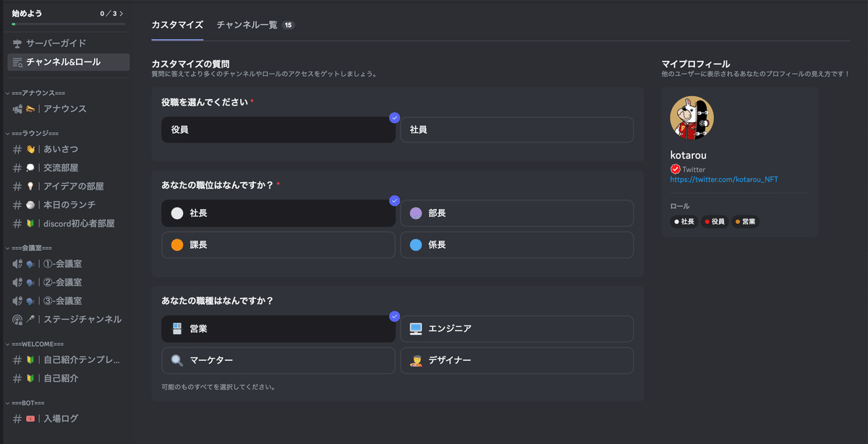The width and height of the screenshot is (868, 444).
Task: Collapse the ===会議室=== category
Action: [28, 248]
